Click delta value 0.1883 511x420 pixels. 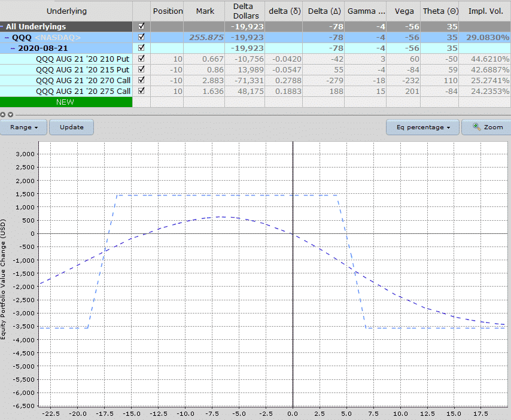click(288, 91)
